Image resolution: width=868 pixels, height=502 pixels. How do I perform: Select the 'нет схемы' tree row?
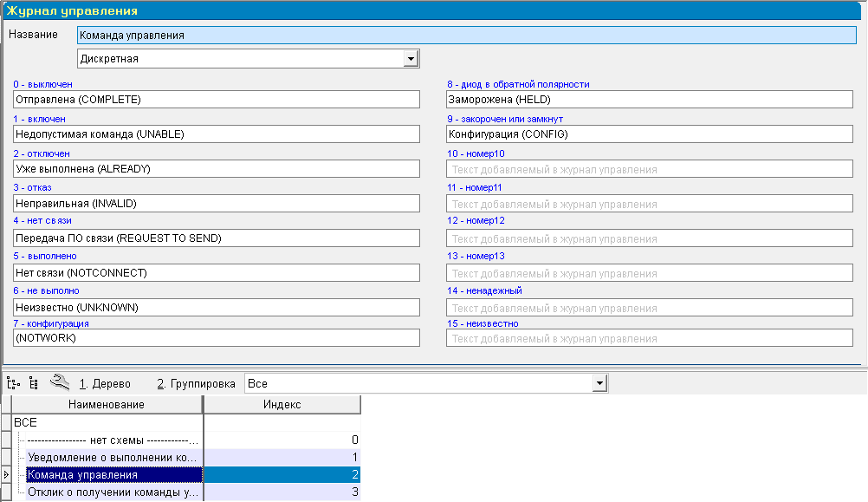113,440
